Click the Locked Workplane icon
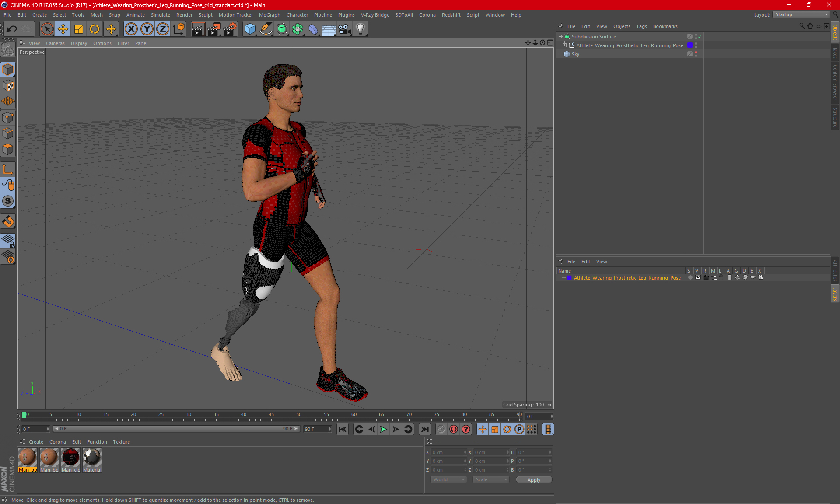Image resolution: width=840 pixels, height=504 pixels. pos(8,241)
